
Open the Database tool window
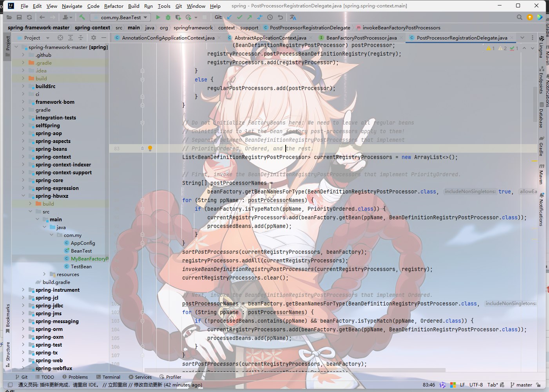(x=541, y=115)
